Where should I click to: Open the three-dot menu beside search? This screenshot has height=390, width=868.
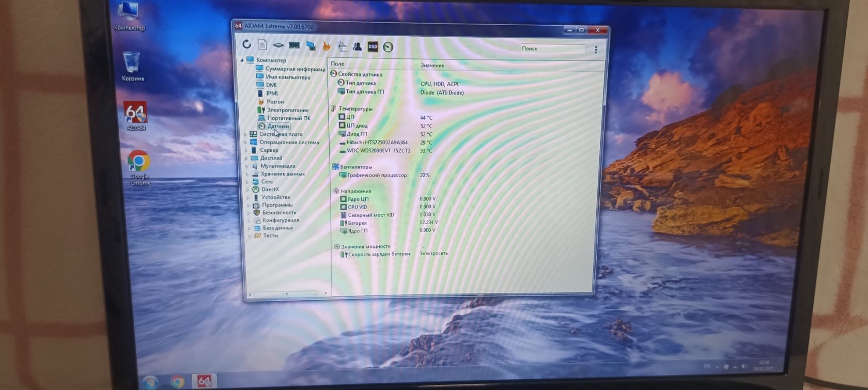[596, 50]
